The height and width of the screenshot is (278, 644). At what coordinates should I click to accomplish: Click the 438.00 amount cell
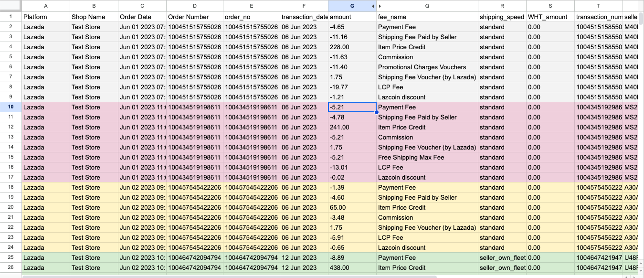click(352, 268)
